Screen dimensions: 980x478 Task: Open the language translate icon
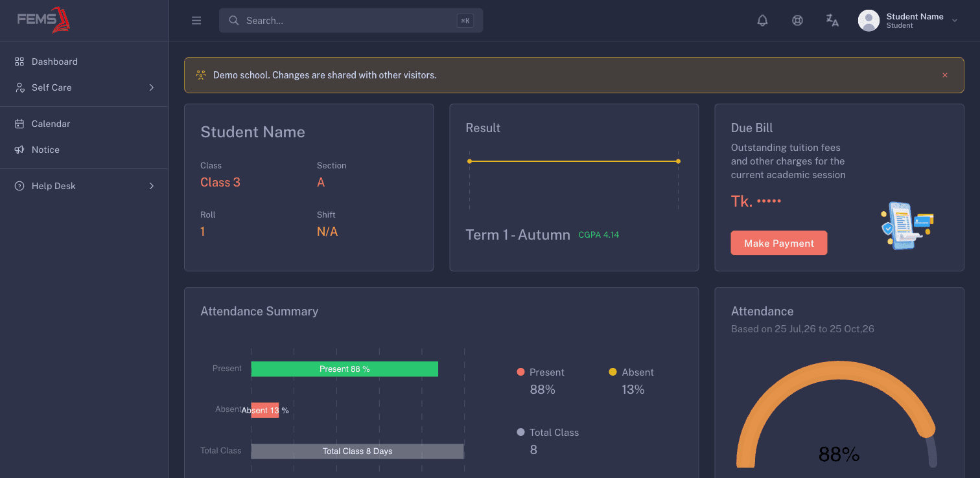[832, 21]
